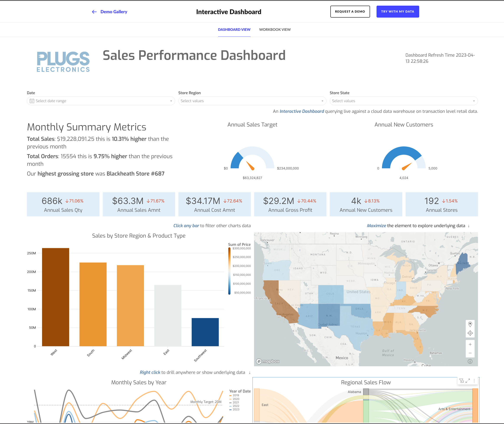Click the Request a Demo button

pyautogui.click(x=350, y=11)
